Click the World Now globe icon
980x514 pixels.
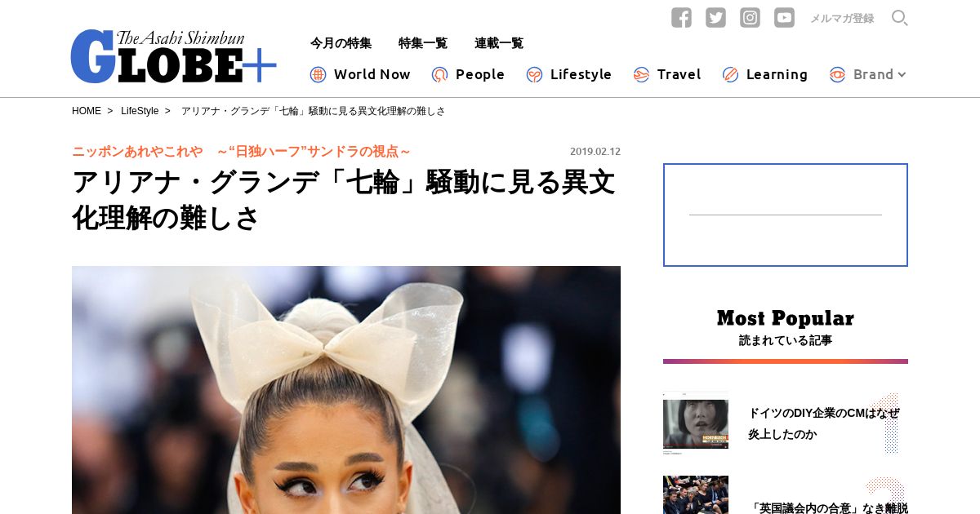tap(318, 74)
